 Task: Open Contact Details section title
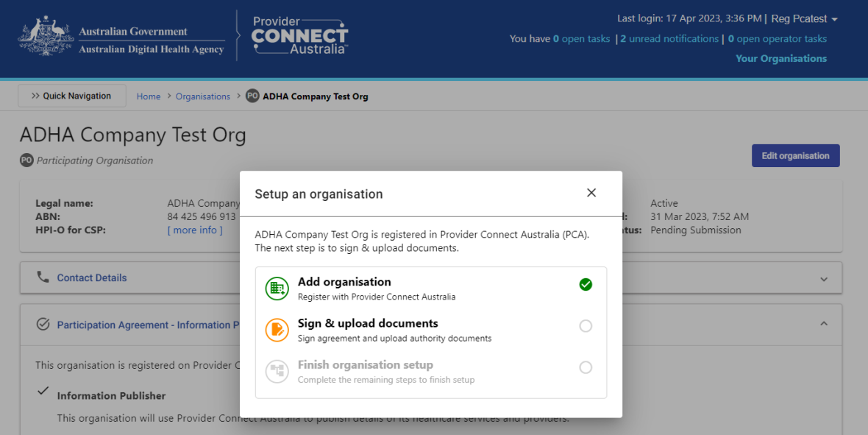(x=92, y=278)
